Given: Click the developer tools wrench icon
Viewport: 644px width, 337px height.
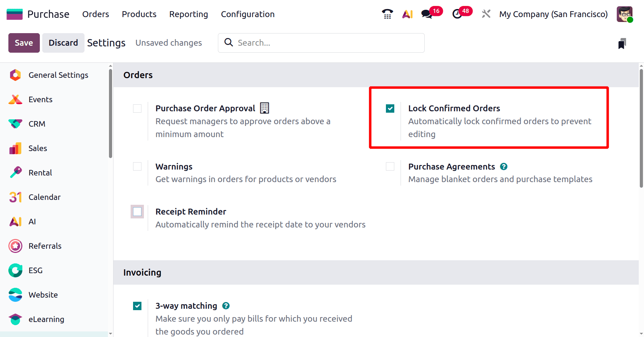Looking at the screenshot, I should click(x=486, y=14).
